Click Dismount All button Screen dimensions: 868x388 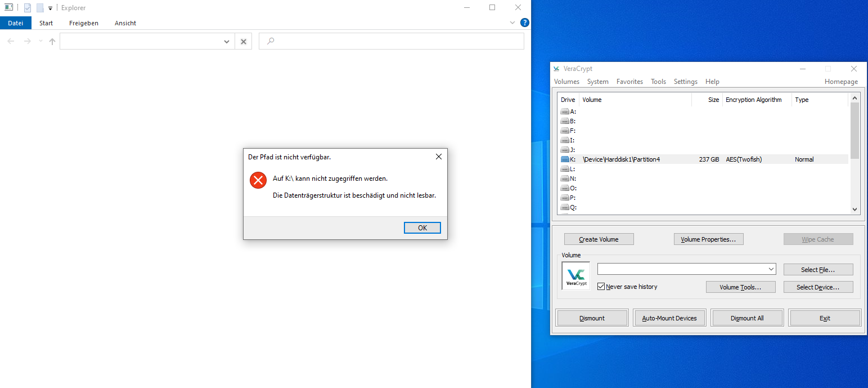(x=747, y=318)
